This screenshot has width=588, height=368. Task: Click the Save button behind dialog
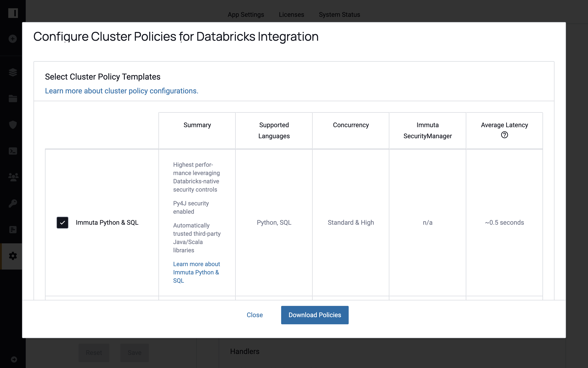(x=134, y=353)
